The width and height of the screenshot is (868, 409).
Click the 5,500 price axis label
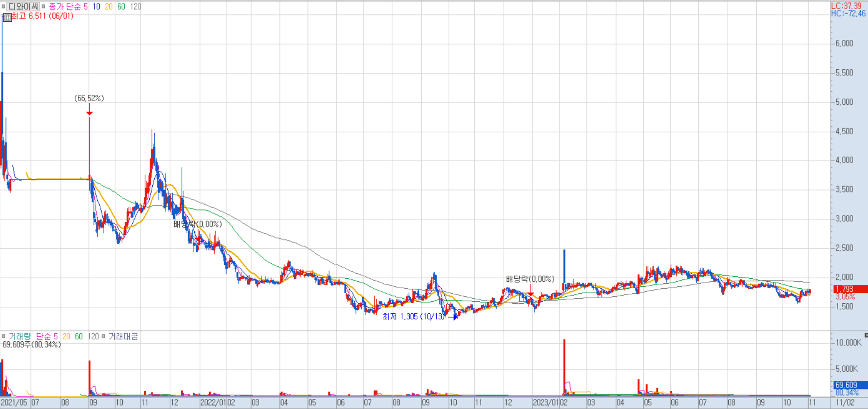[x=844, y=73]
